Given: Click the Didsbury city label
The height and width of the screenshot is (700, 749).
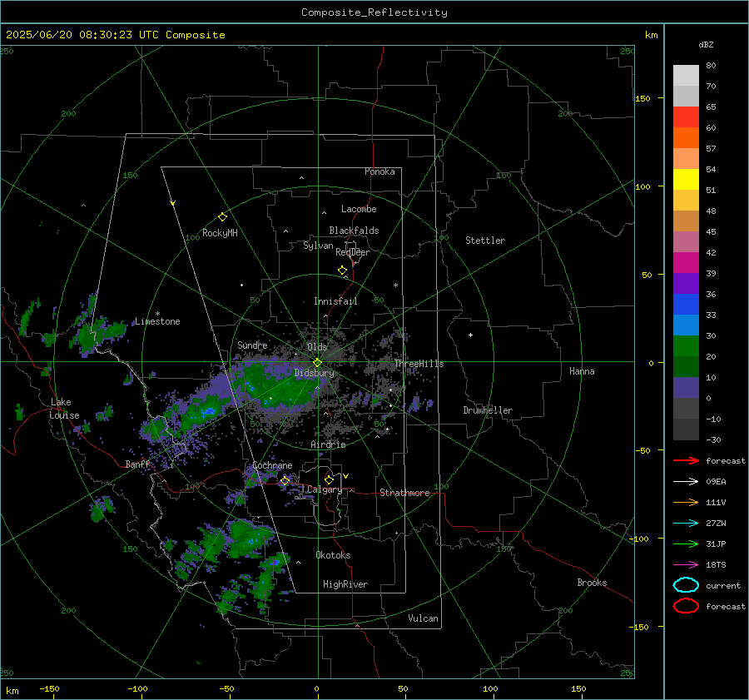Looking at the screenshot, I should pyautogui.click(x=314, y=373).
